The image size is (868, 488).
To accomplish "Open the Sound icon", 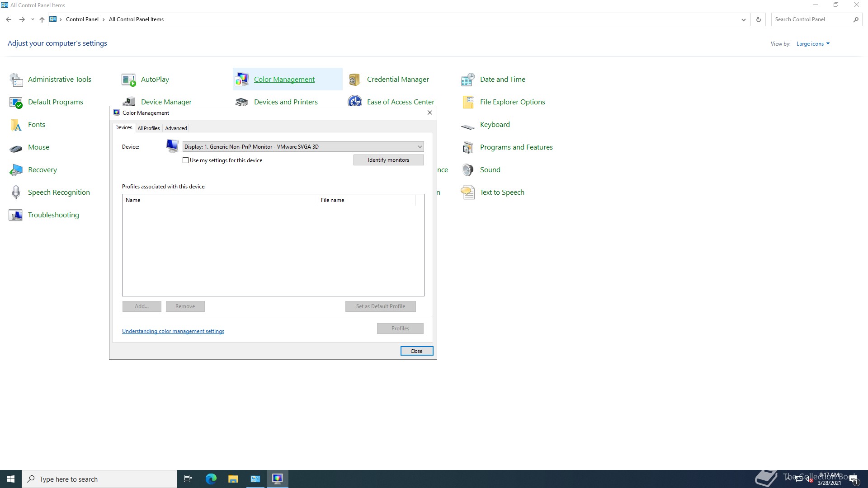I will (x=468, y=170).
